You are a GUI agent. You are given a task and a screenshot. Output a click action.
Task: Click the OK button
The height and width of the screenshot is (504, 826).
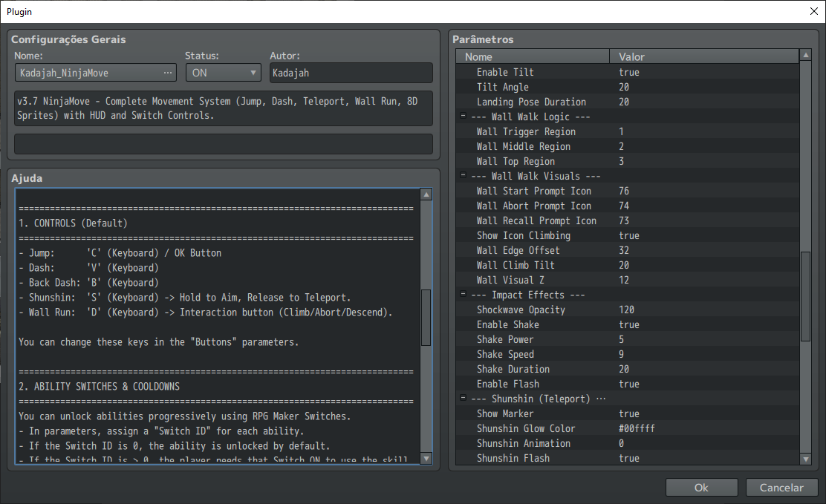[701, 488]
